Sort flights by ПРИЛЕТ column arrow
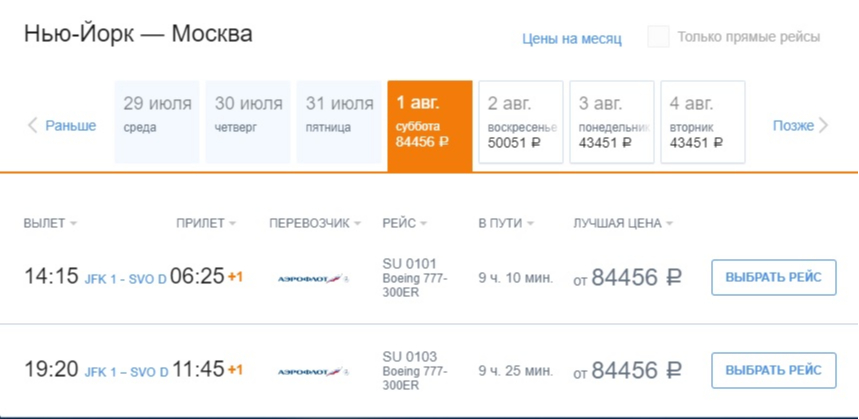Image resolution: width=859 pixels, height=419 pixels. coord(232,223)
